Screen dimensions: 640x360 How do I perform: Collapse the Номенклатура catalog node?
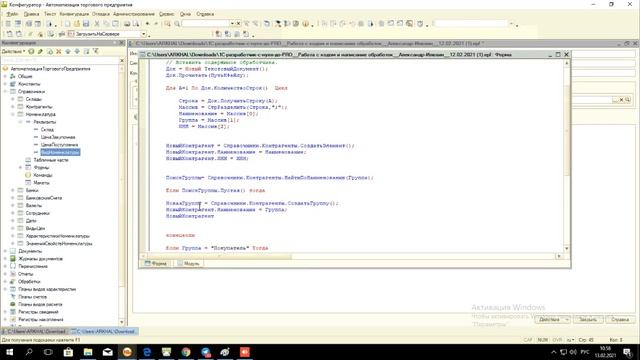click(x=13, y=114)
